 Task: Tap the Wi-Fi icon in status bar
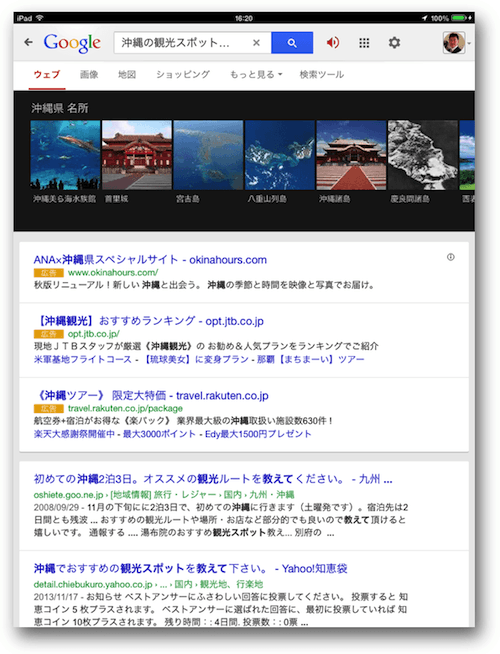tap(40, 18)
